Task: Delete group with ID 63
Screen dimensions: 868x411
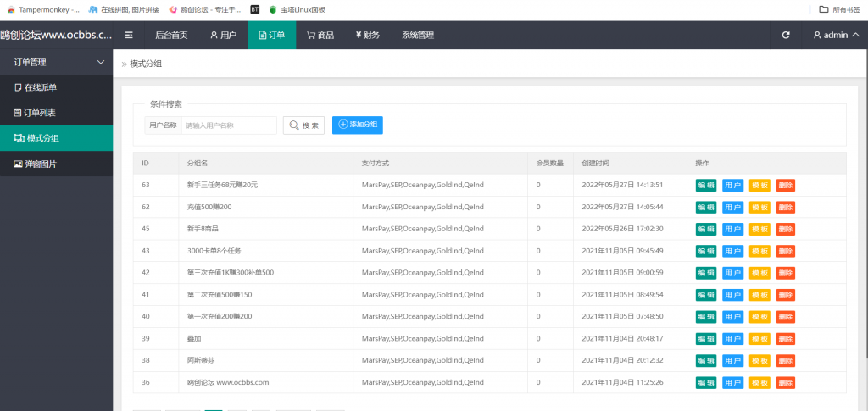Action: pyautogui.click(x=786, y=185)
